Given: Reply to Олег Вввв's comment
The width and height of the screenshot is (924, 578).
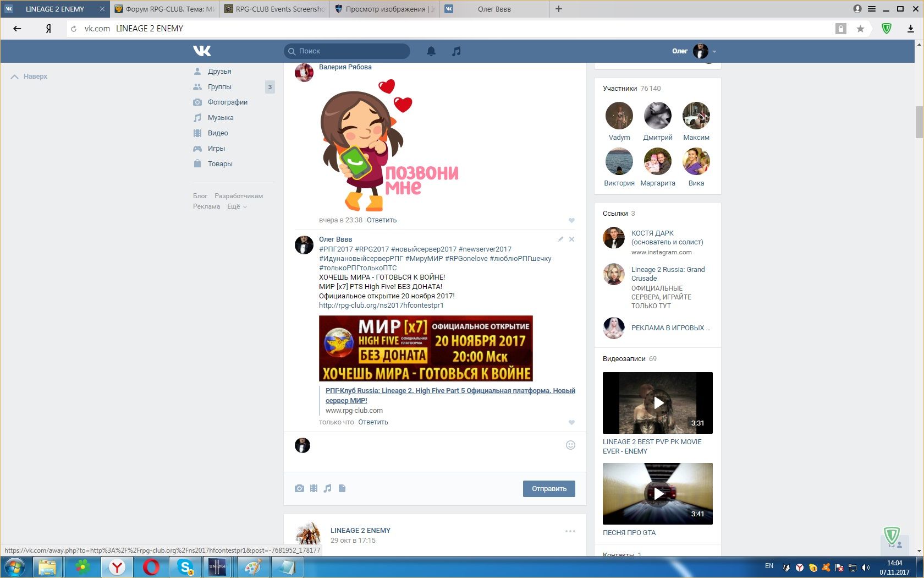Looking at the screenshot, I should click(x=373, y=422).
